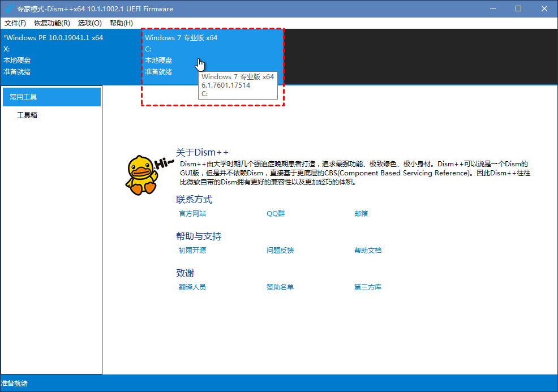This screenshot has width=558, height=392.
Task: Open the 问题反馈 link
Action: pos(280,251)
